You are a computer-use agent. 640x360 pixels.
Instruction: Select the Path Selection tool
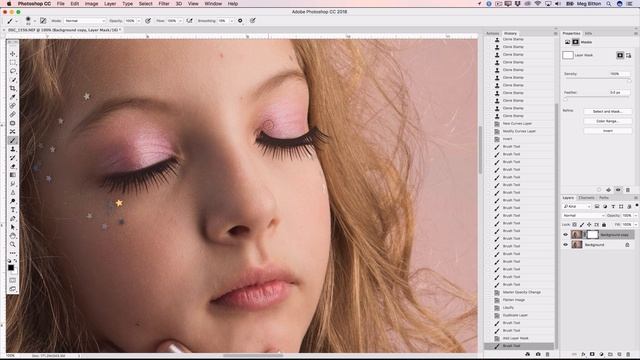tap(13, 227)
